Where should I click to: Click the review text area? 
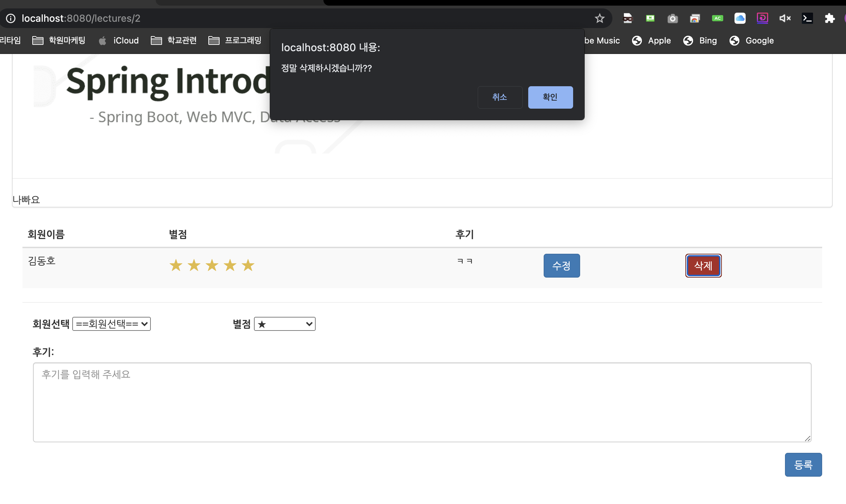tap(422, 402)
